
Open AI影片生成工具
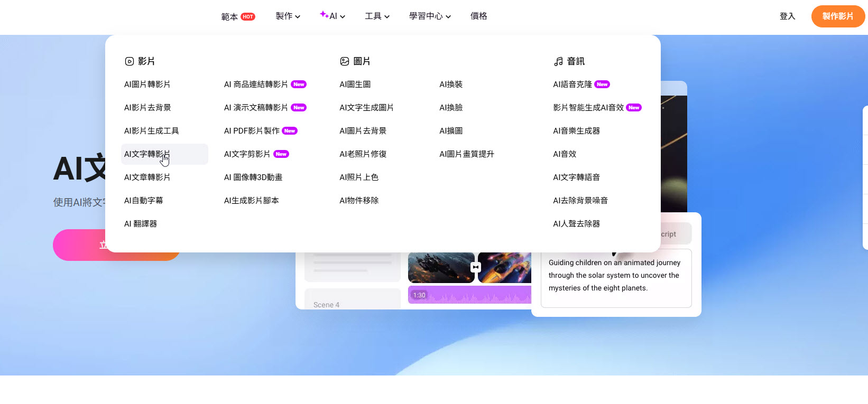[x=152, y=131]
